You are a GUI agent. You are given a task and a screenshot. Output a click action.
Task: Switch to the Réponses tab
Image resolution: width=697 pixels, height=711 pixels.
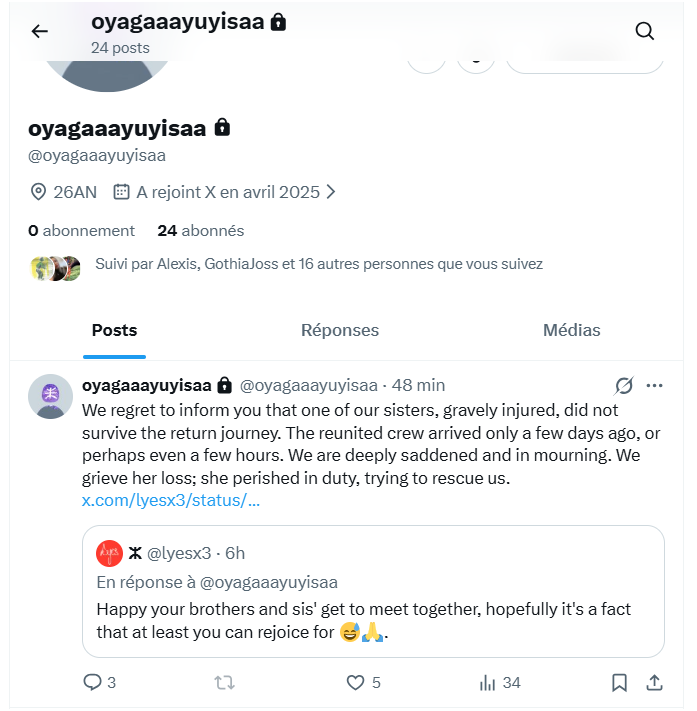coord(340,330)
